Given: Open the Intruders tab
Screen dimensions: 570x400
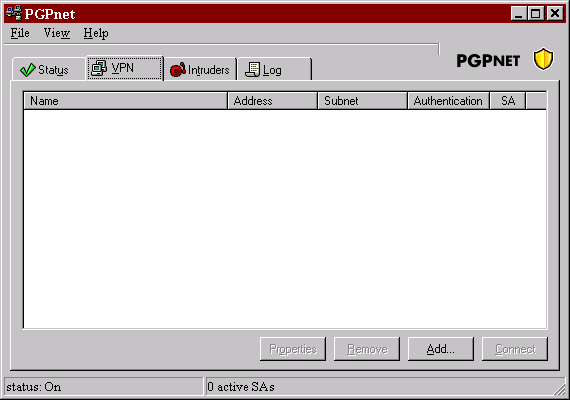Looking at the screenshot, I should [x=200, y=69].
